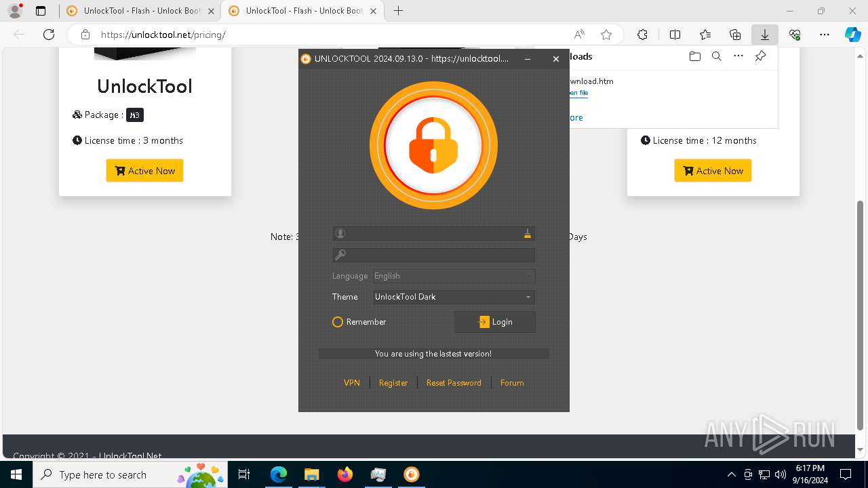This screenshot has height=488, width=868.
Task: Toggle the Downloads toolbar icon
Action: coord(765,35)
